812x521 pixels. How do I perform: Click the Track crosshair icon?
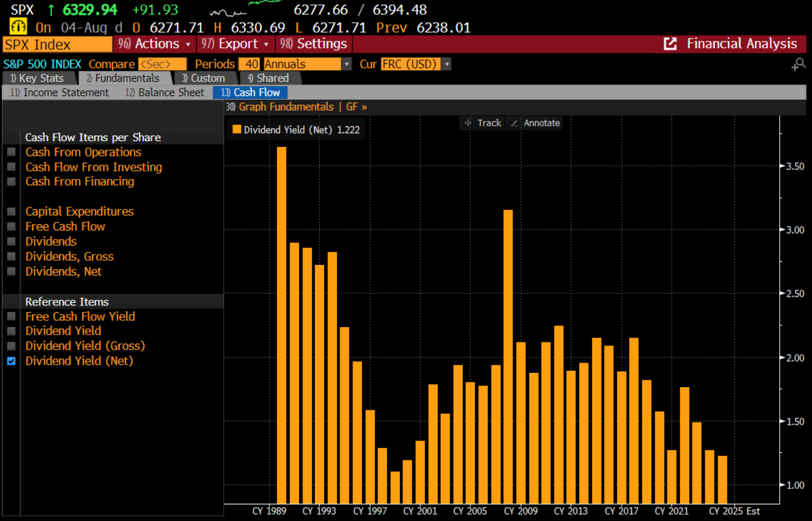pyautogui.click(x=468, y=123)
